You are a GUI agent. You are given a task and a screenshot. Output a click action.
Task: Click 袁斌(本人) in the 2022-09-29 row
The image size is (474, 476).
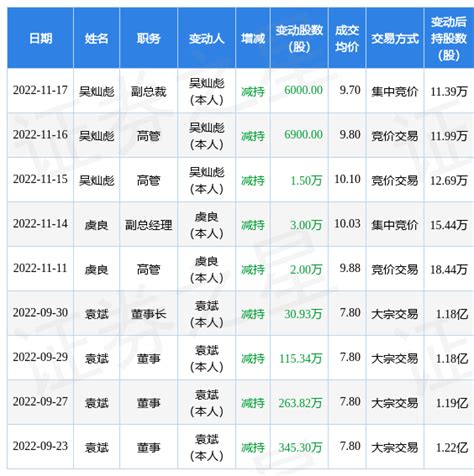pos(207,358)
